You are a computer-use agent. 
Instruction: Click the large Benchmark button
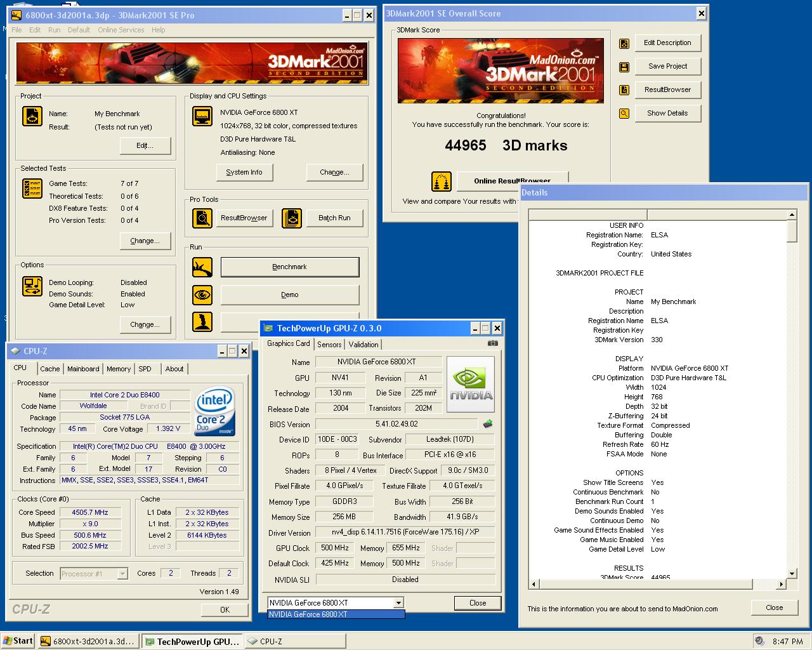(x=290, y=267)
